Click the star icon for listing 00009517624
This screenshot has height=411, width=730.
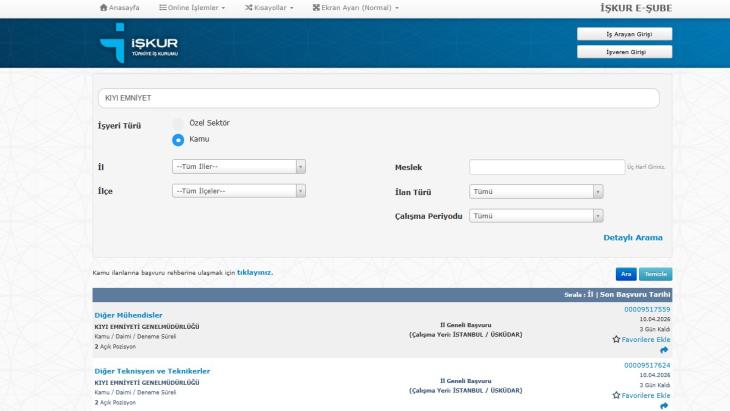[x=616, y=396]
